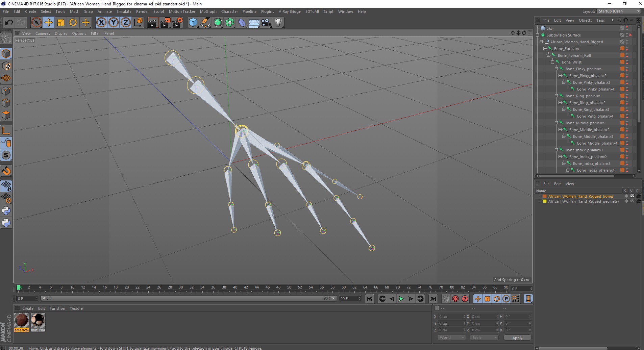Image resolution: width=644 pixels, height=350 pixels.
Task: Open the File menu
Action: (x=6, y=11)
